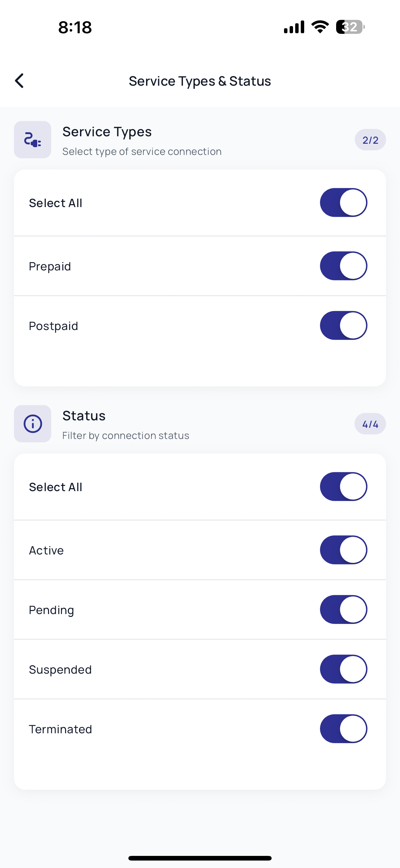Toggle the Suspended status filter
This screenshot has height=868, width=400.
click(x=344, y=669)
